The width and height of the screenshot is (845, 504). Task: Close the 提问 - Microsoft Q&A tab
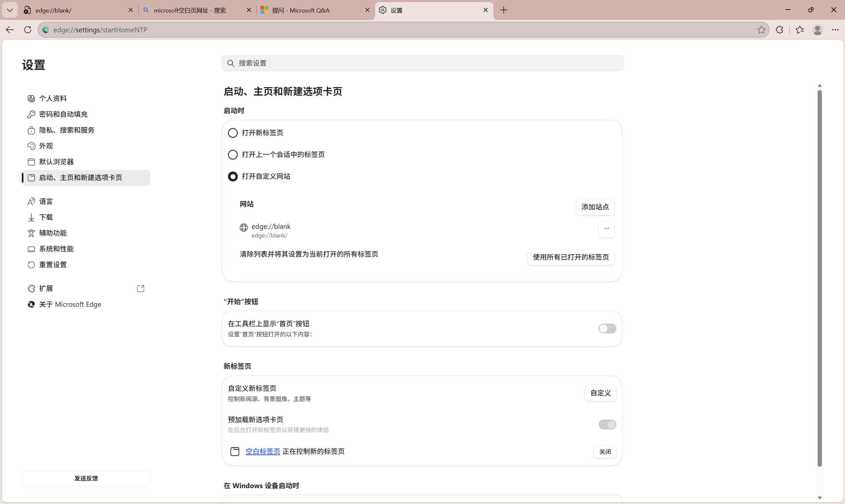coord(367,10)
